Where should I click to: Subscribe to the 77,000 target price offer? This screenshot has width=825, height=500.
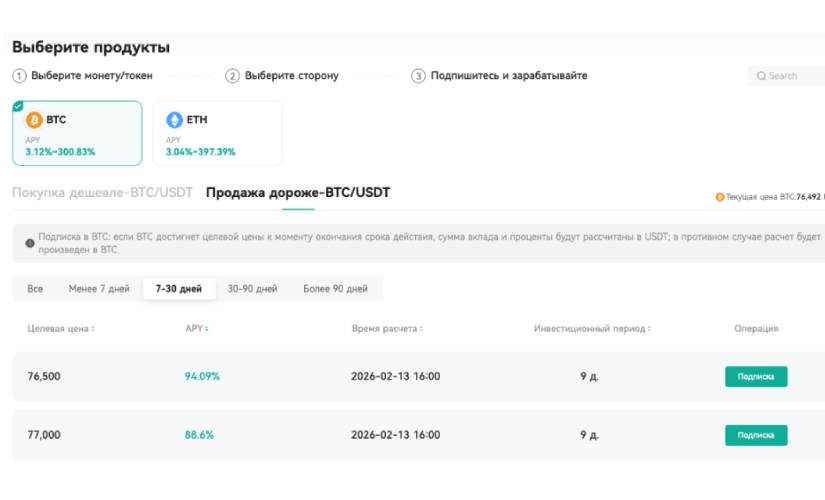click(756, 435)
